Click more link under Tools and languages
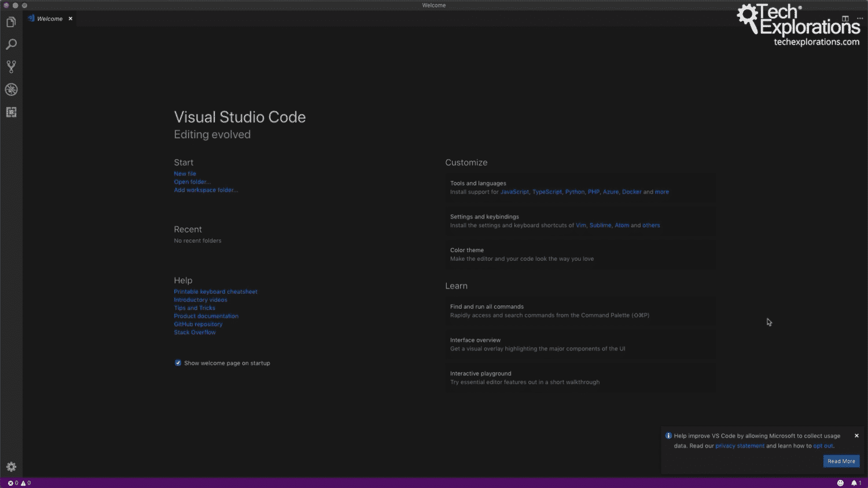 pos(662,192)
